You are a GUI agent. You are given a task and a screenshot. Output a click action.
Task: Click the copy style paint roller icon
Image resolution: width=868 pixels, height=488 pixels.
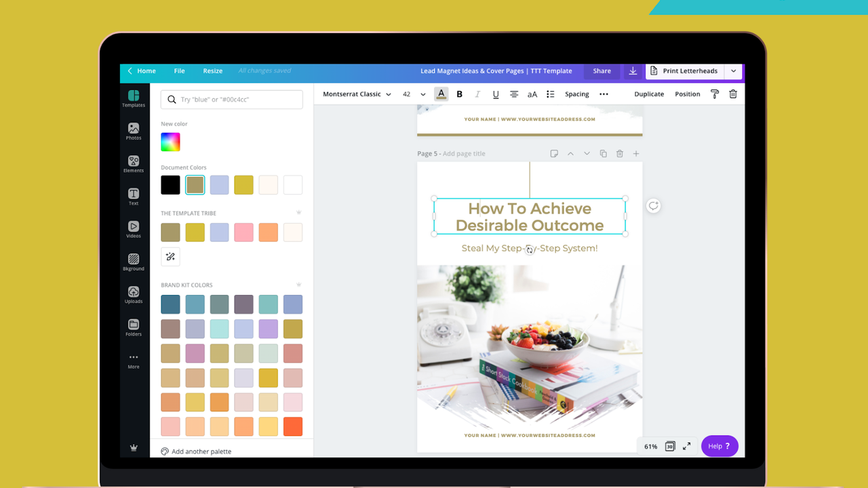point(715,94)
